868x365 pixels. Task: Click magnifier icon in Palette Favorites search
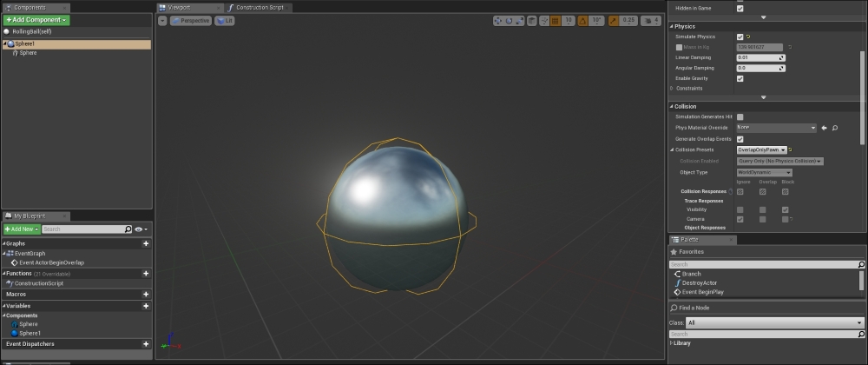(861, 265)
